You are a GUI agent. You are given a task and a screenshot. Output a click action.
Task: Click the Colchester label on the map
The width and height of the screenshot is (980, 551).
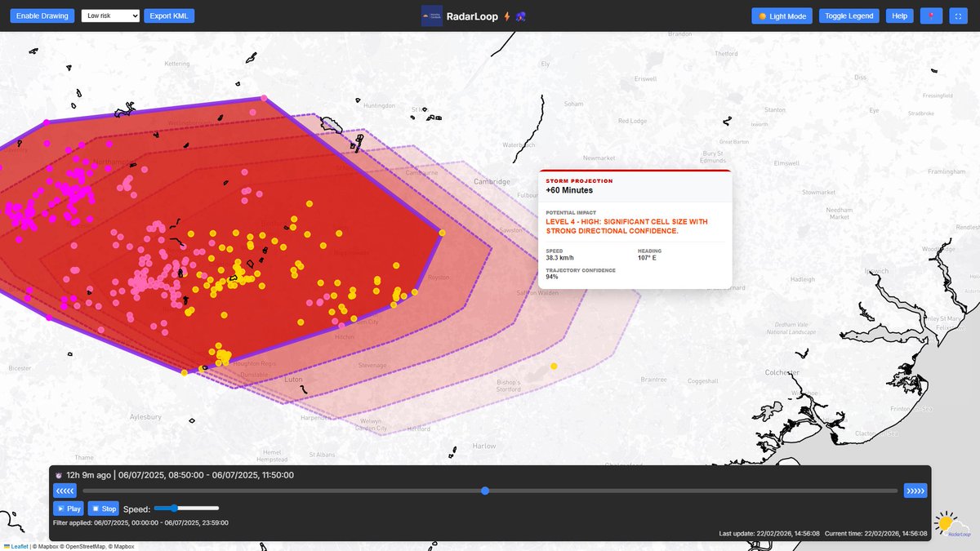click(782, 372)
